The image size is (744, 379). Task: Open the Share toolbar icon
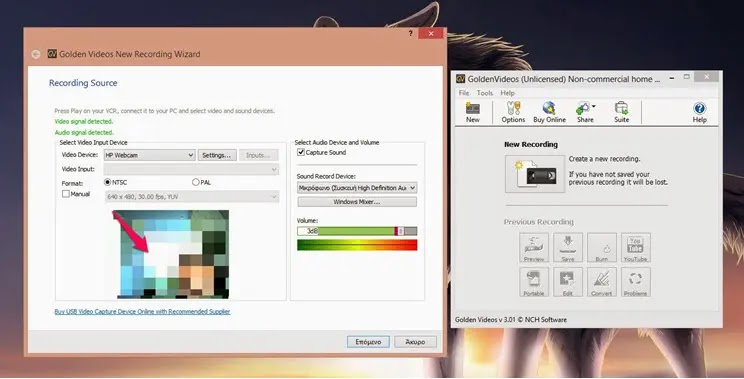tap(584, 112)
